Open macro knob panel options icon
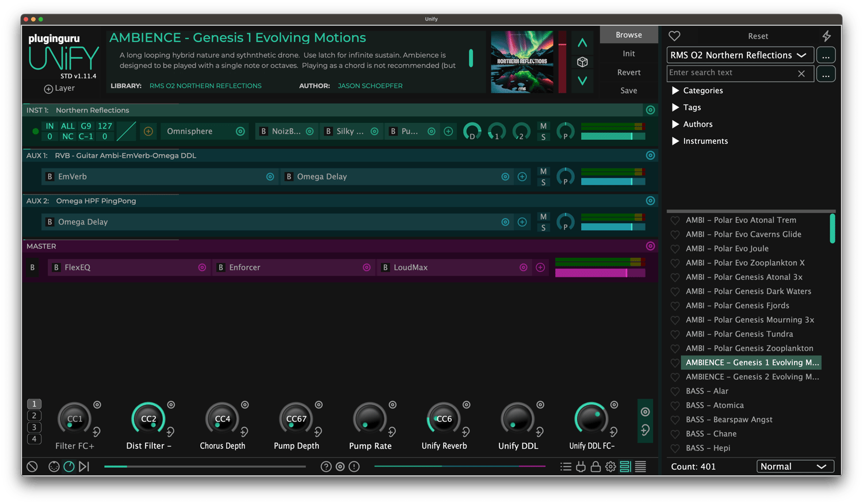This screenshot has height=504, width=863. (645, 412)
